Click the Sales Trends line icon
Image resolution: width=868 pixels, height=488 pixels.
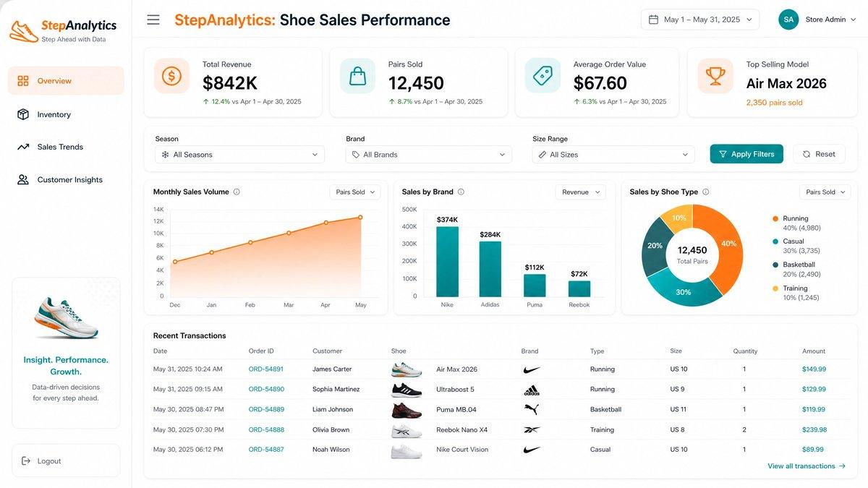pos(23,147)
